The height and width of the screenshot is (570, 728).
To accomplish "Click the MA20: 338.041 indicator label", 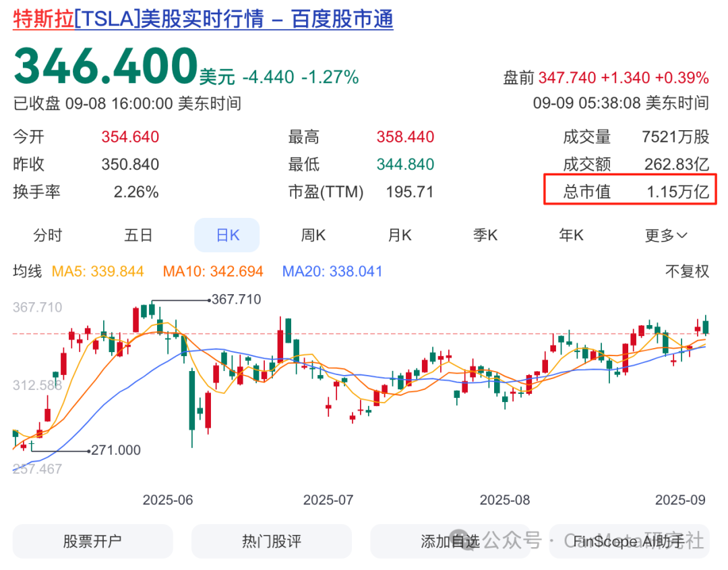I will tap(332, 271).
